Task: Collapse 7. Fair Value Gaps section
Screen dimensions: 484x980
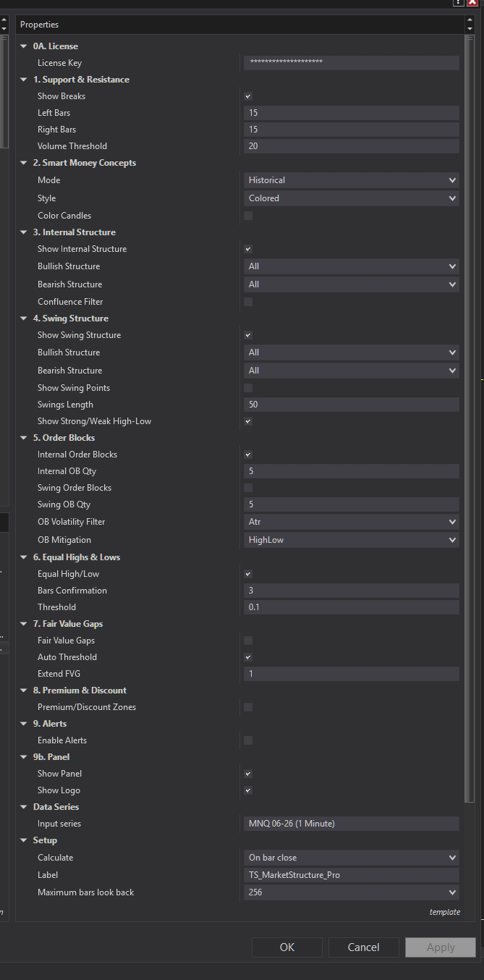Action: tap(24, 624)
